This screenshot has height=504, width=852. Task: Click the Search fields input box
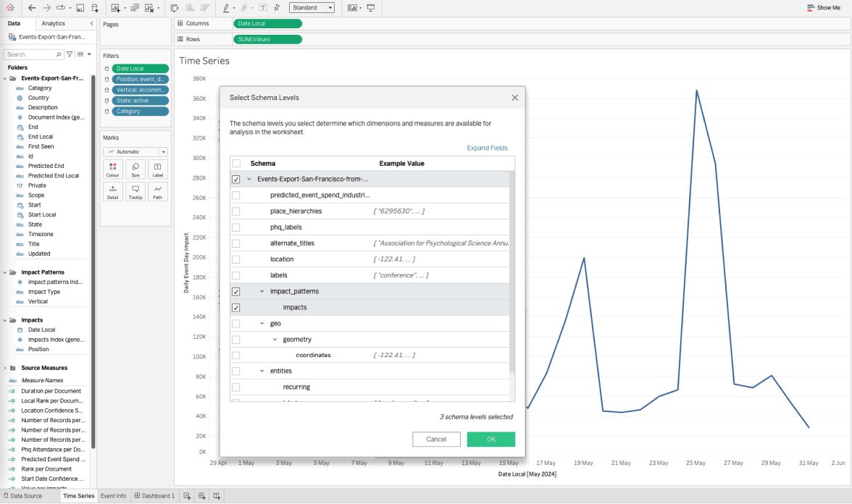point(33,54)
